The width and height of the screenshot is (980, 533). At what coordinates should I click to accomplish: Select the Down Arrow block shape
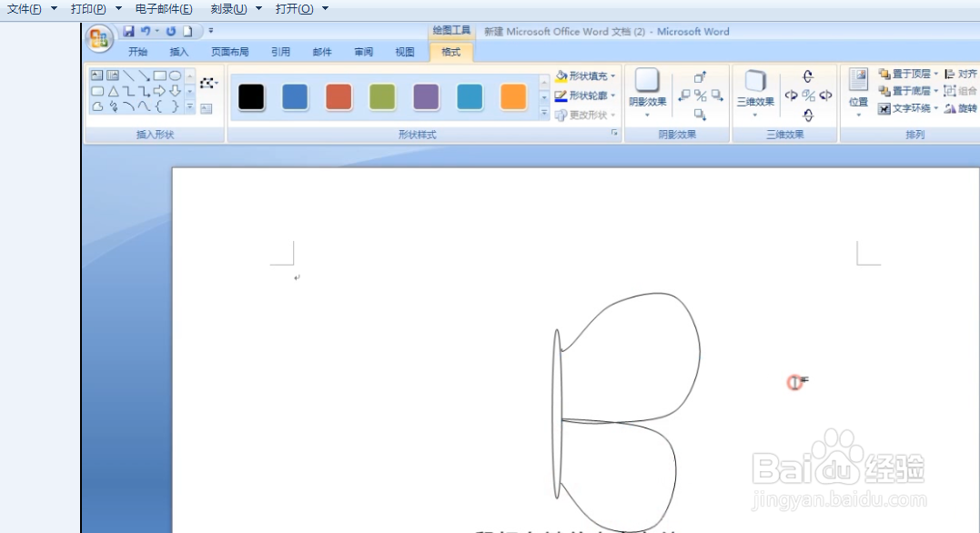[x=175, y=91]
